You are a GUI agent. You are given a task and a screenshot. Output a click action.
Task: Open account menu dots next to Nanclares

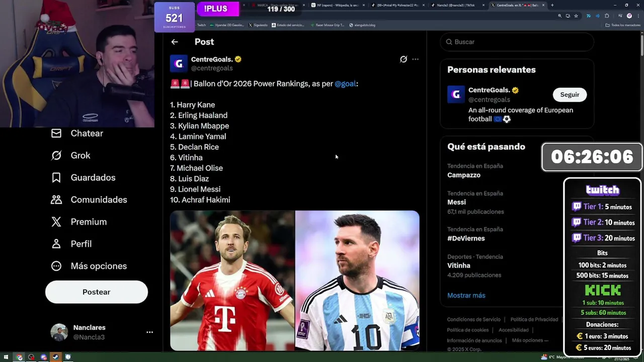(x=149, y=332)
